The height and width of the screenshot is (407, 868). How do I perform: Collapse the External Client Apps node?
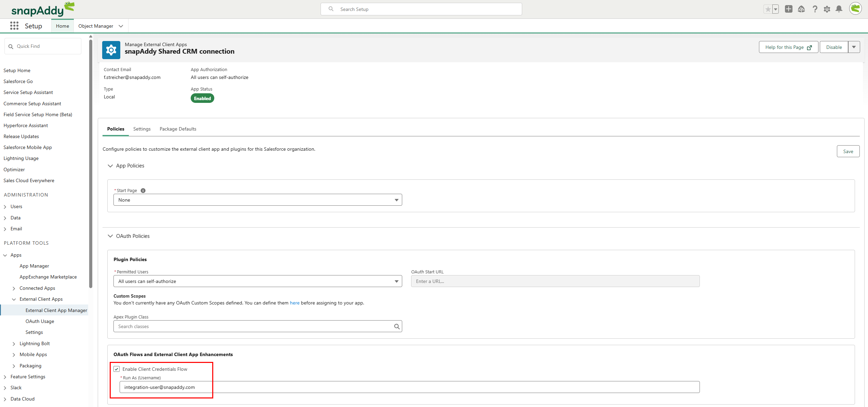pos(14,299)
